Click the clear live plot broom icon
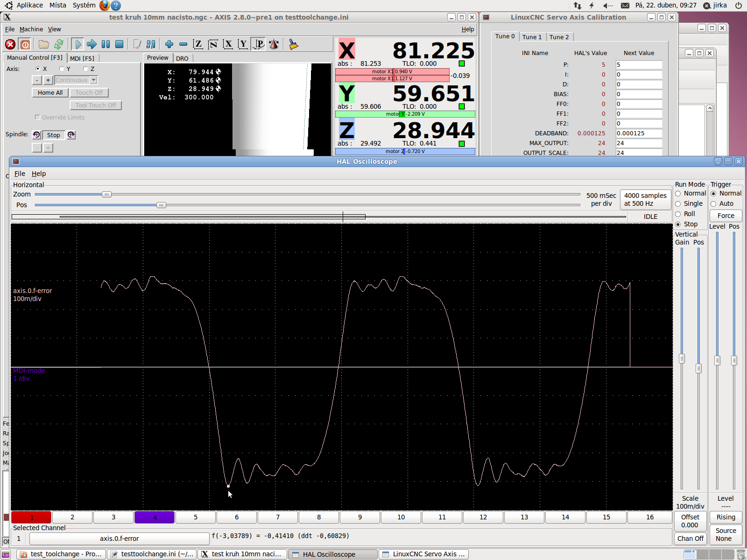 (x=293, y=44)
